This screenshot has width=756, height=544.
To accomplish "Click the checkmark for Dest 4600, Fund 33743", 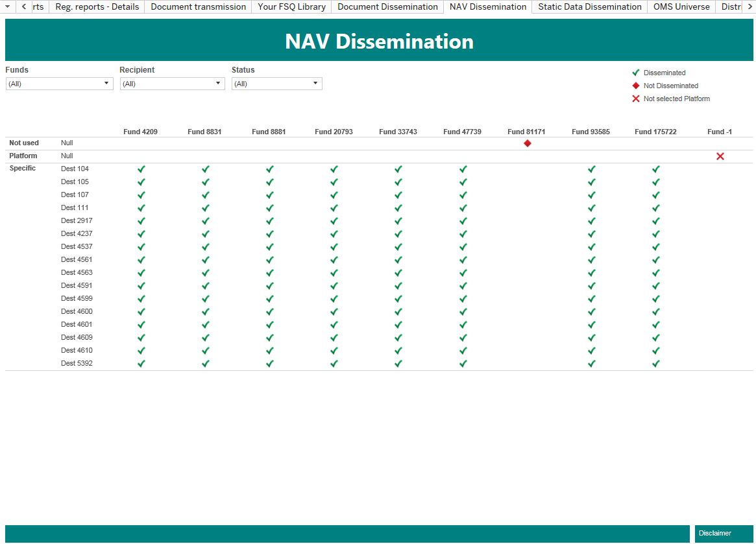I will point(398,312).
